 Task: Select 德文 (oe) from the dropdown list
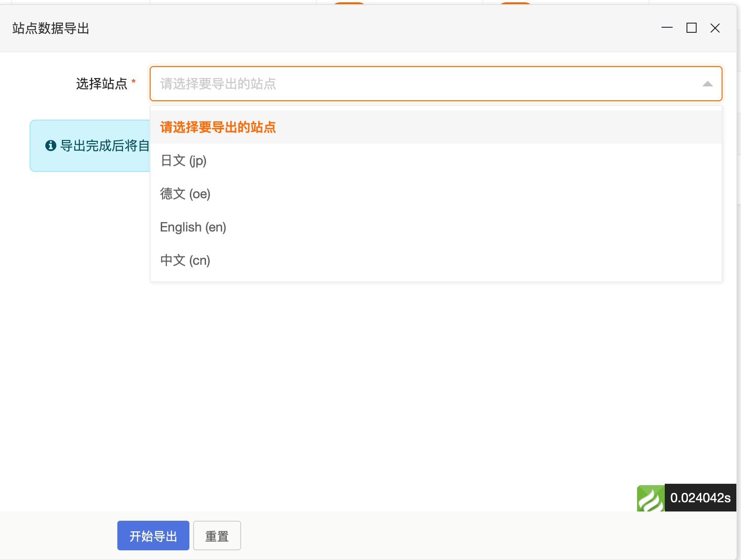[x=185, y=194]
